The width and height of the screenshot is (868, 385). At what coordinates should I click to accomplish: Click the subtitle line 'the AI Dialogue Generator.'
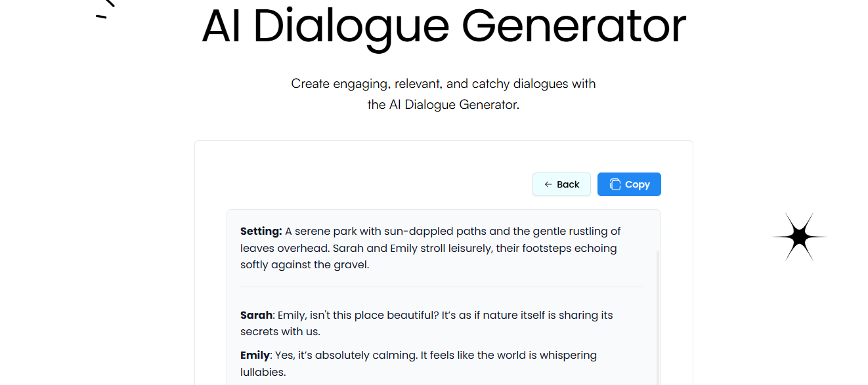443,104
